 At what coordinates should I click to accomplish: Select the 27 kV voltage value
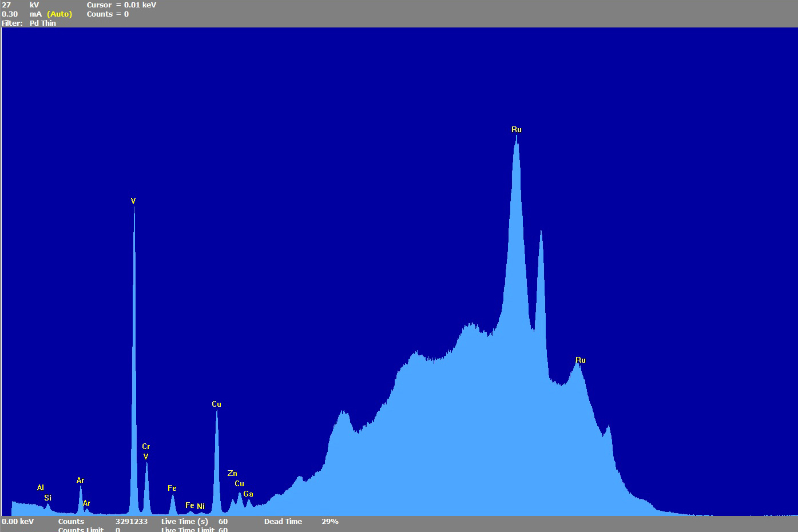[x=7, y=5]
